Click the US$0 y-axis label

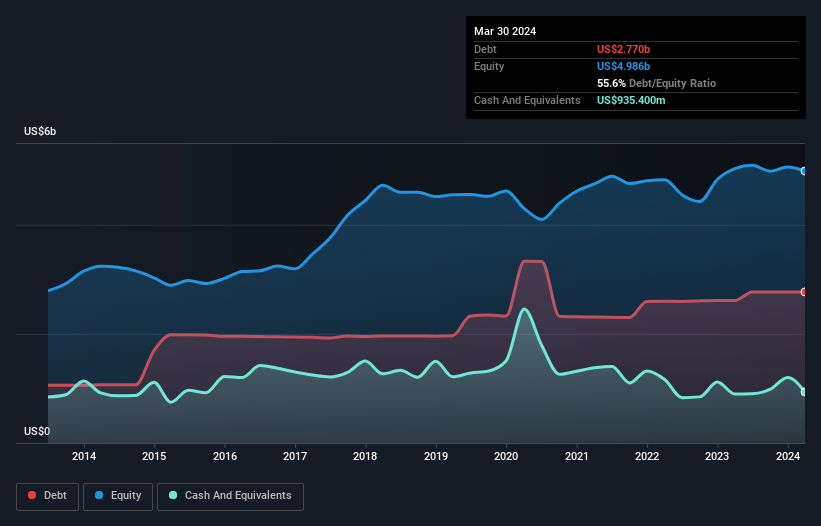pyautogui.click(x=37, y=431)
